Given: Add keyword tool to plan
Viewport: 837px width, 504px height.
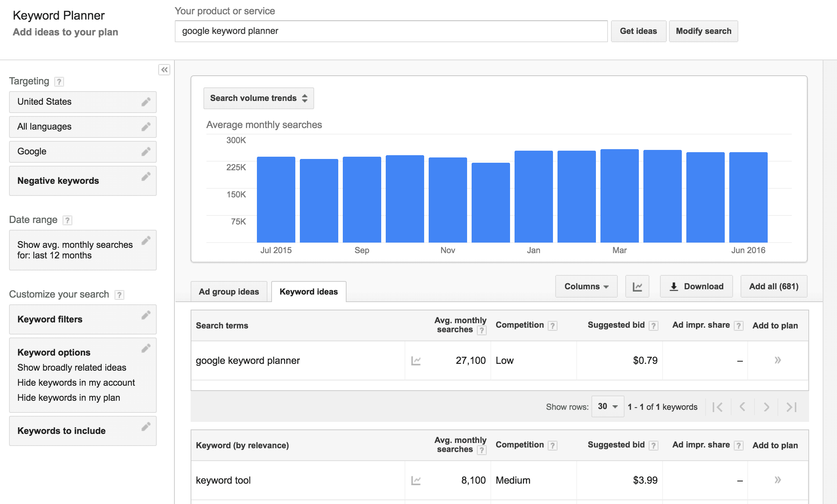Looking at the screenshot, I should point(777,480).
